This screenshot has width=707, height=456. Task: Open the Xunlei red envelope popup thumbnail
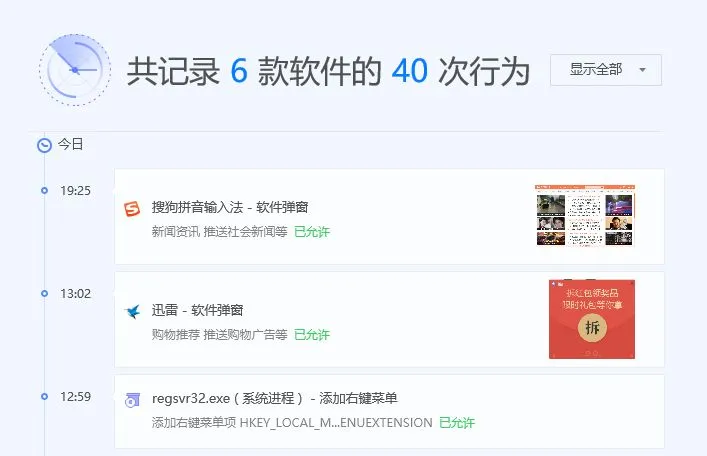pyautogui.click(x=592, y=319)
